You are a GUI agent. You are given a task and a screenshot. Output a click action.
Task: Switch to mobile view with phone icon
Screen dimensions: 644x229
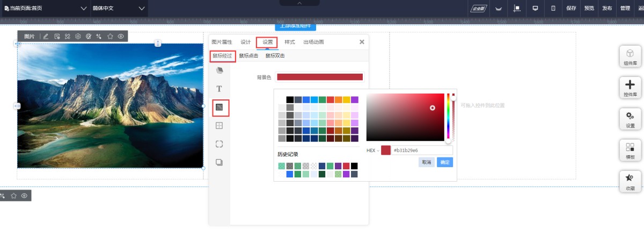(553, 8)
